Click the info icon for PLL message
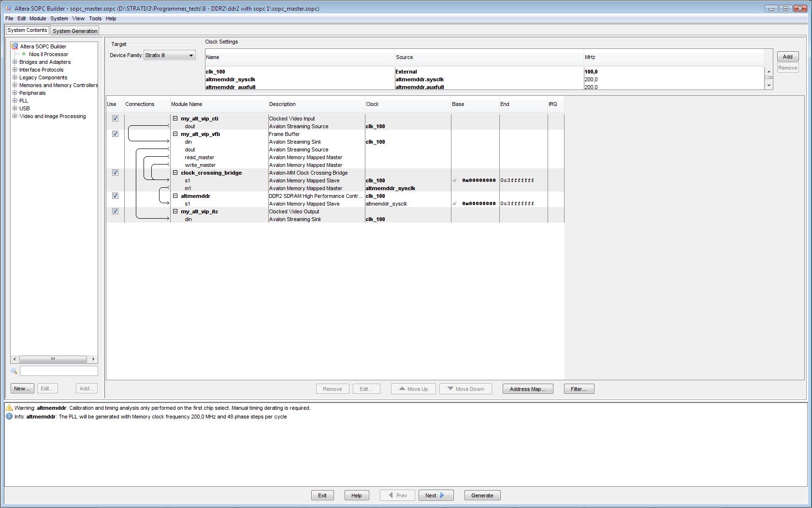Viewport: 812px width, 508px height. click(9, 417)
